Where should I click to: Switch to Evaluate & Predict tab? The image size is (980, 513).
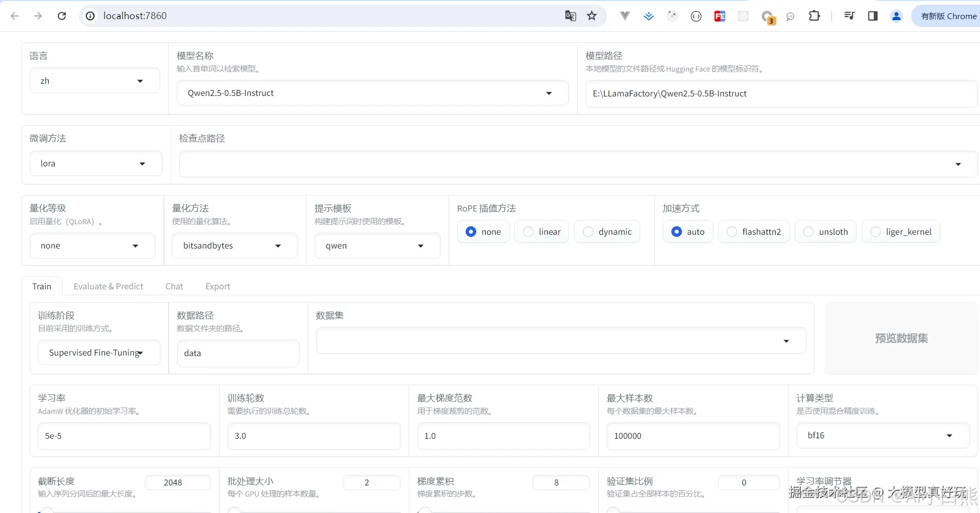(x=108, y=286)
